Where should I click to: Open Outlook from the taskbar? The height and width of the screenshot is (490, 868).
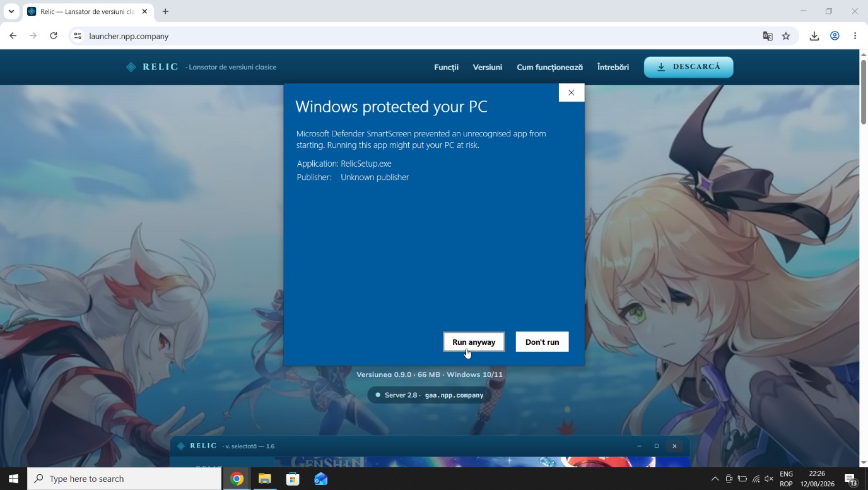click(x=320, y=479)
